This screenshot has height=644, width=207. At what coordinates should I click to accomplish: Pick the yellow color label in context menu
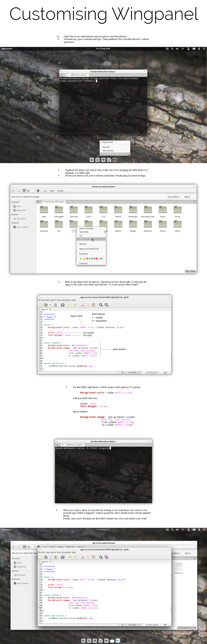pyautogui.click(x=83, y=259)
